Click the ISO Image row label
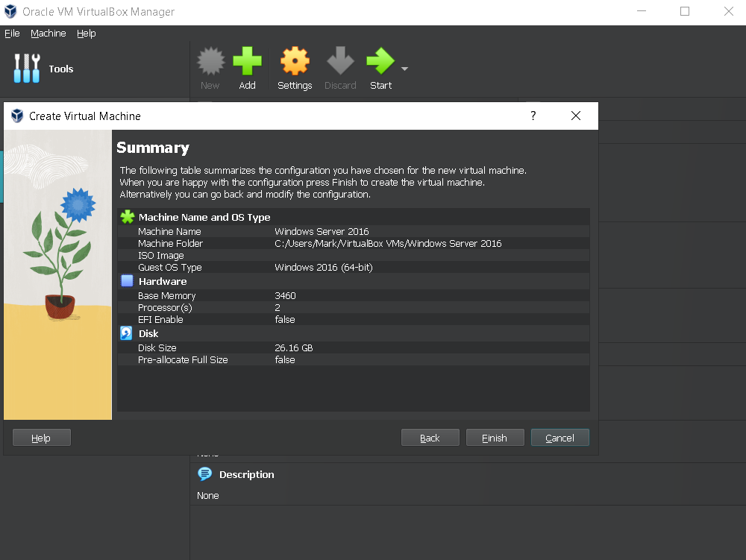The width and height of the screenshot is (746, 560). point(161,255)
